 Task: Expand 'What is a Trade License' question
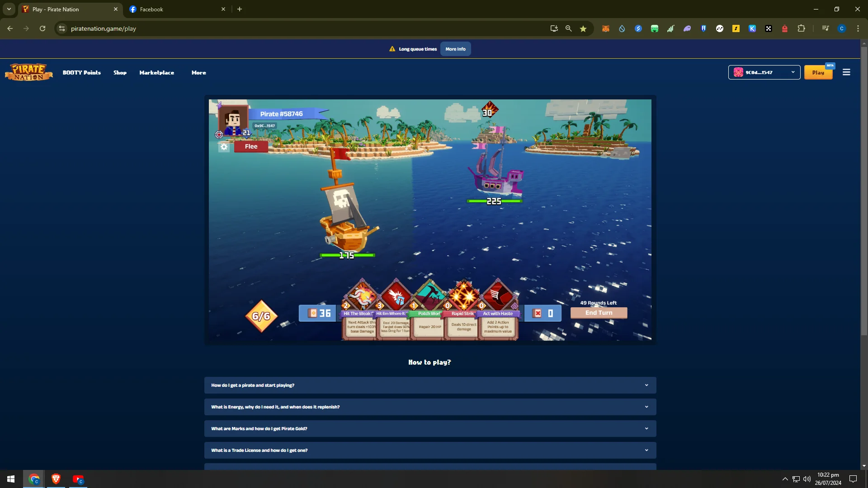(430, 450)
